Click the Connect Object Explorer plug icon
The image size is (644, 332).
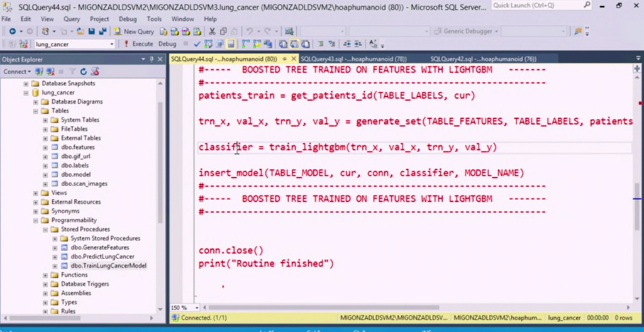(39, 72)
